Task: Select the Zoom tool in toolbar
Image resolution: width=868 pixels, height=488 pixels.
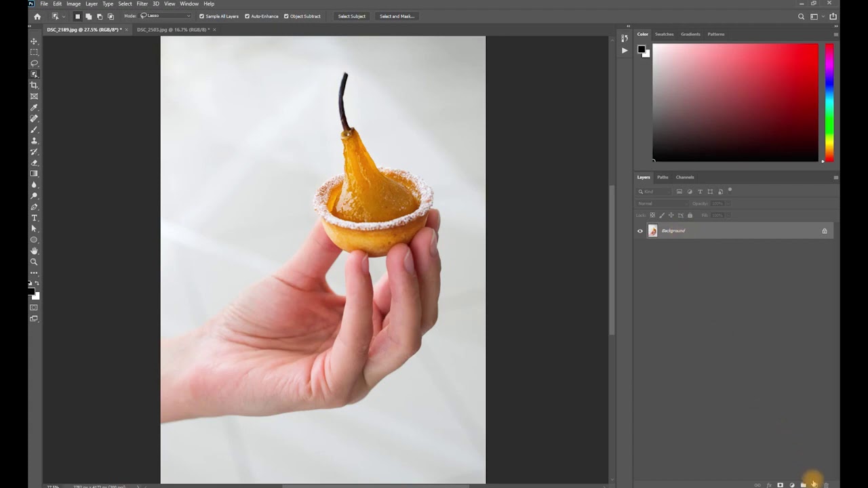Action: click(34, 262)
